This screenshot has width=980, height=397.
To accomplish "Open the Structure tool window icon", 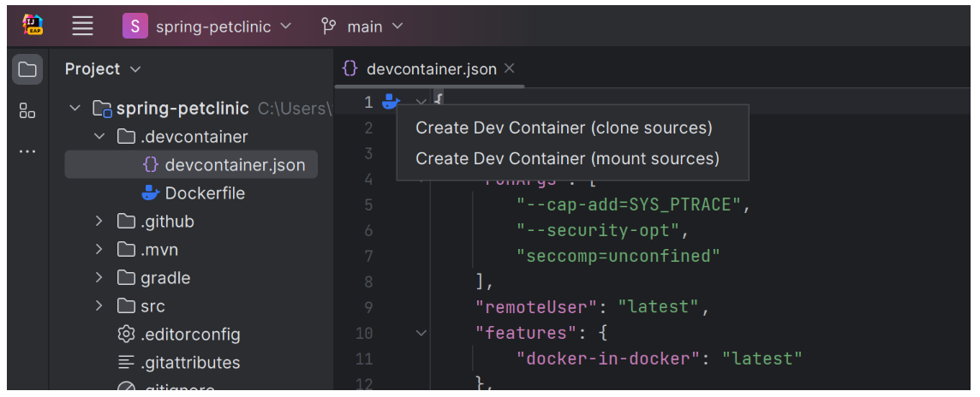I will pos(27,110).
